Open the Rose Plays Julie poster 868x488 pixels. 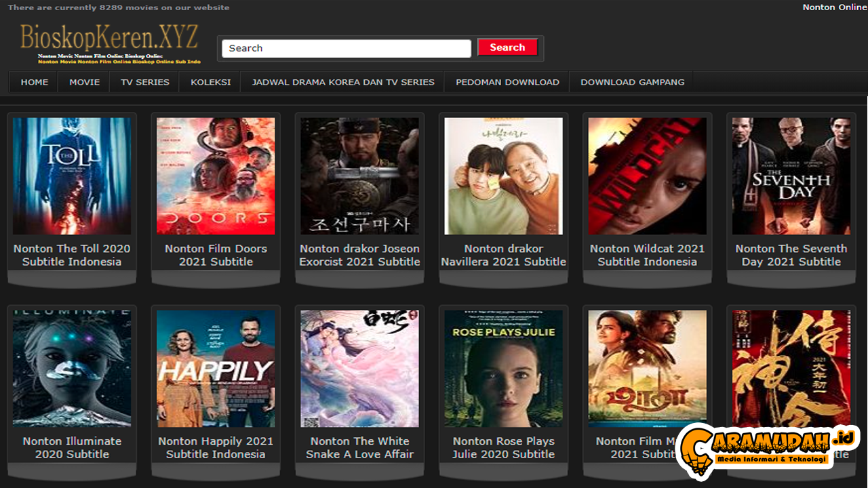(503, 369)
